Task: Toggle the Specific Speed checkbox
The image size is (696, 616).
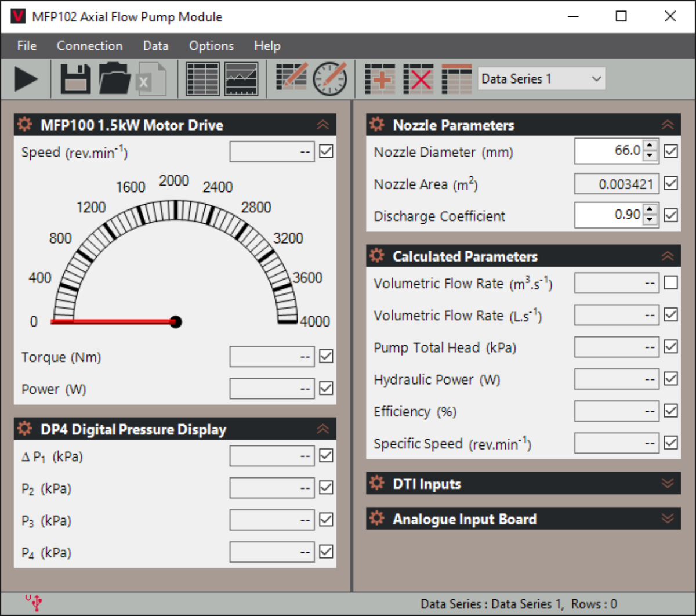Action: (671, 443)
